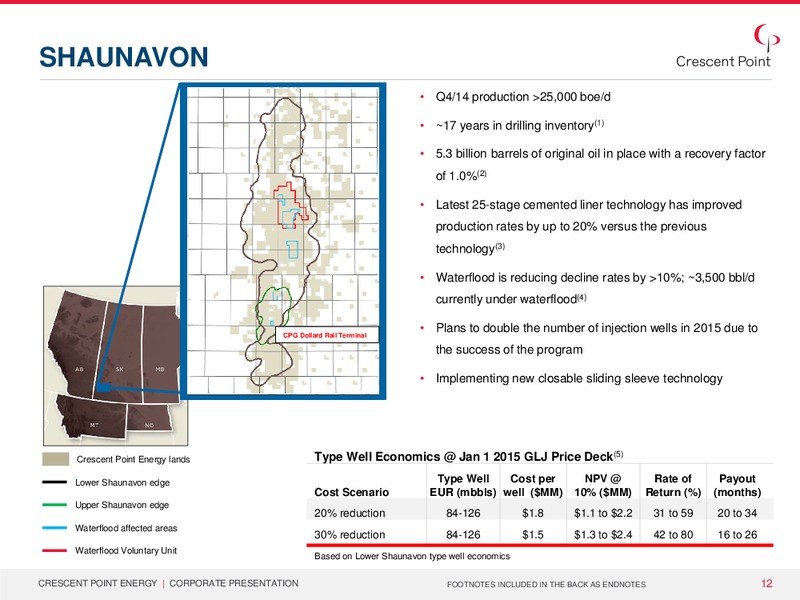Click the 42 to 80 rate of return cell
800x600 pixels.
673,535
